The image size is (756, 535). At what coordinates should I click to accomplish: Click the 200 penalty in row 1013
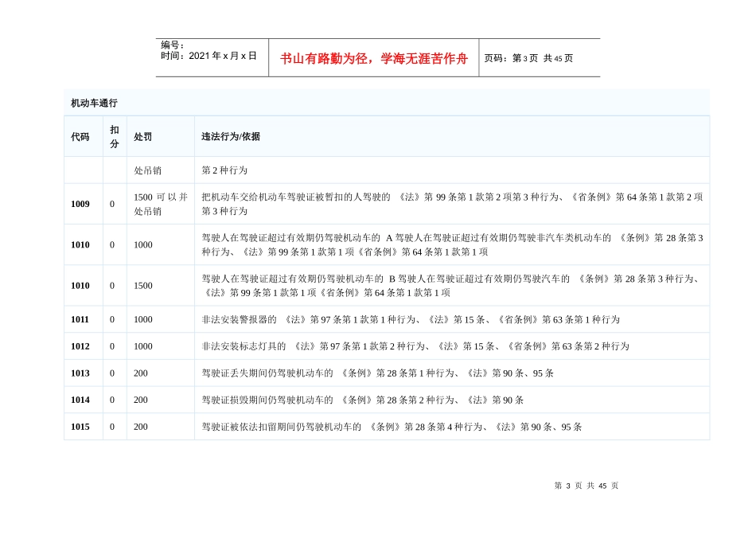coord(141,373)
